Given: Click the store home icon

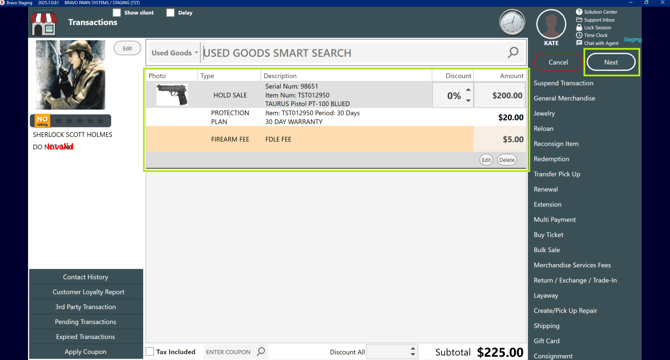Looking at the screenshot, I should point(44,23).
